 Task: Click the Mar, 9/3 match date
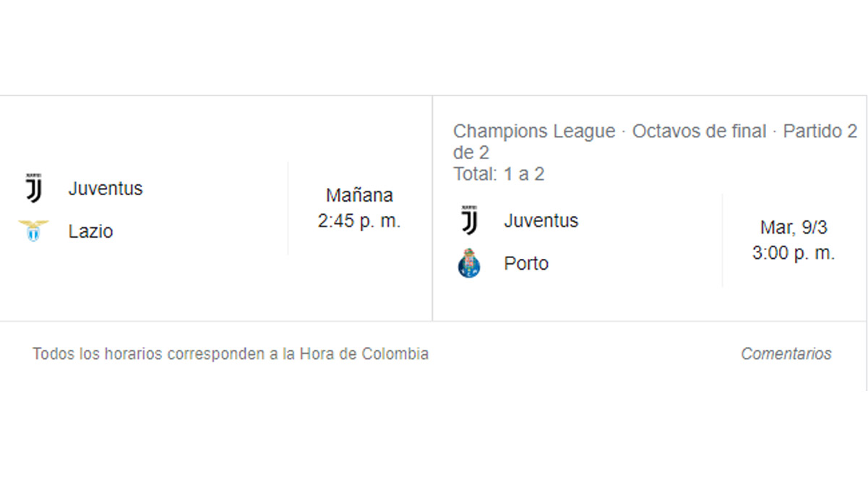pos(794,228)
